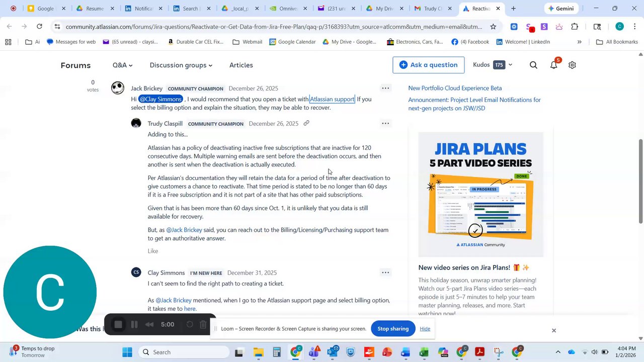Expand the Kudos 175 dropdown

(493, 65)
